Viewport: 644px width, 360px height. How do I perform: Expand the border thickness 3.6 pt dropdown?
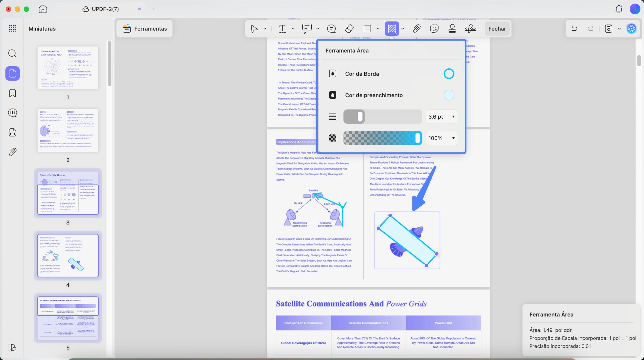point(441,117)
